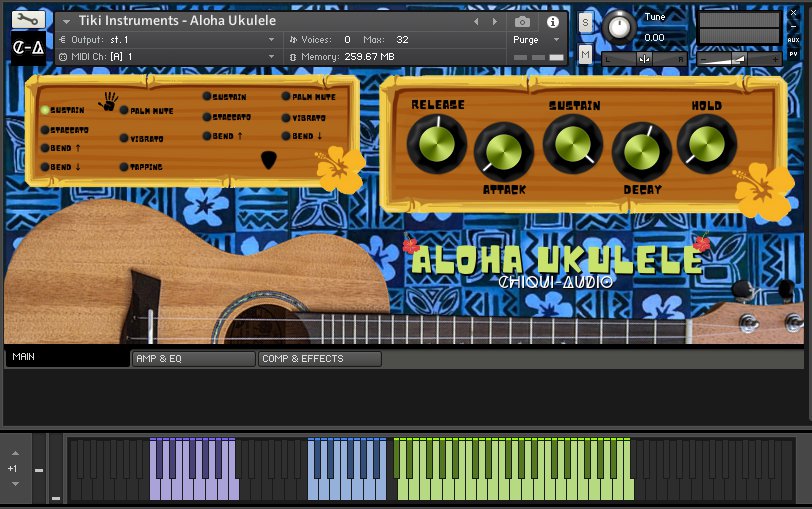Open the COMP & EFFECTS tab

pyautogui.click(x=319, y=358)
